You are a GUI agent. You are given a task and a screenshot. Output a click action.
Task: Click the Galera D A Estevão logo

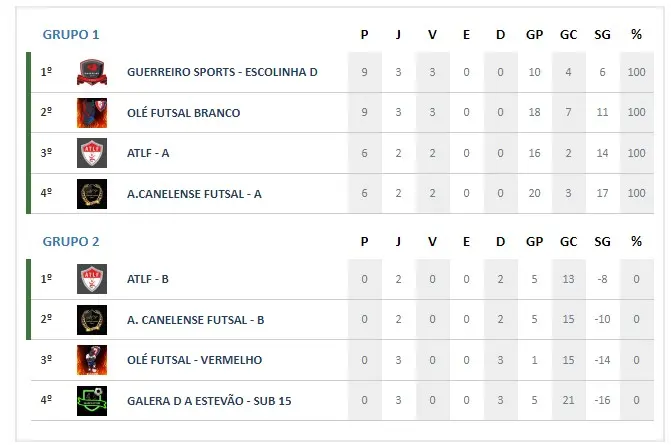tap(92, 401)
